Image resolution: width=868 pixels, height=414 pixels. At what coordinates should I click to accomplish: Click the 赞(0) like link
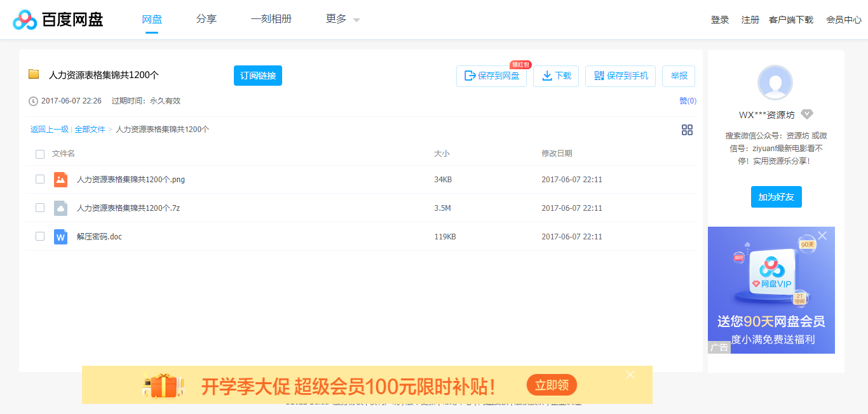688,100
